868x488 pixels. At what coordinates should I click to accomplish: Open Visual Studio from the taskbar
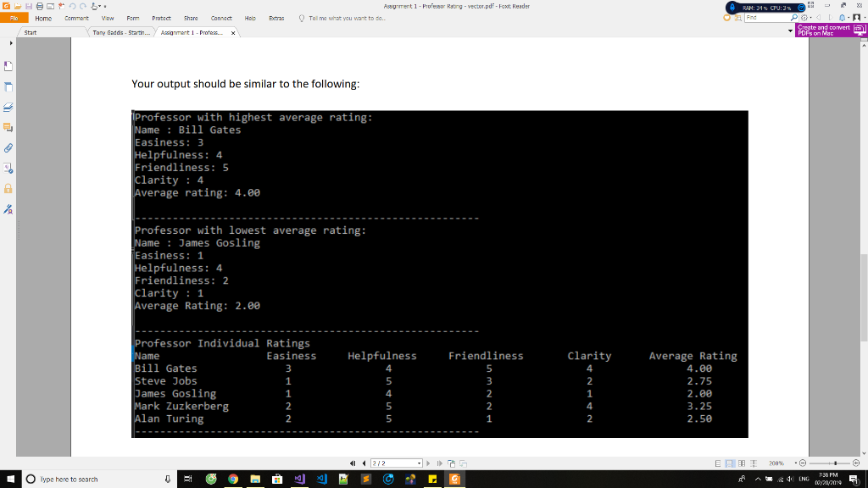coord(299,480)
